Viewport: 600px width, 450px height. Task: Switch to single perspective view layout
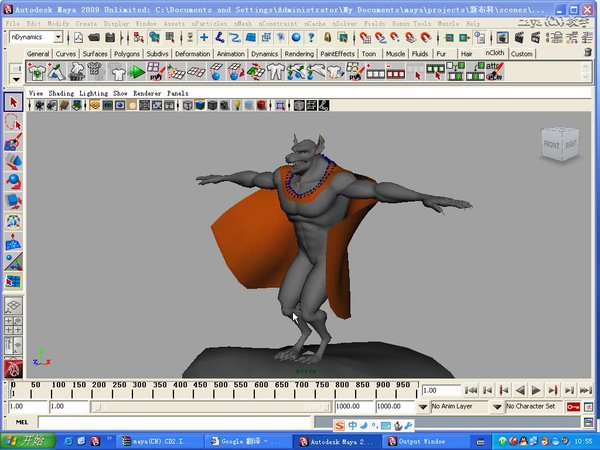pyautogui.click(x=13, y=306)
